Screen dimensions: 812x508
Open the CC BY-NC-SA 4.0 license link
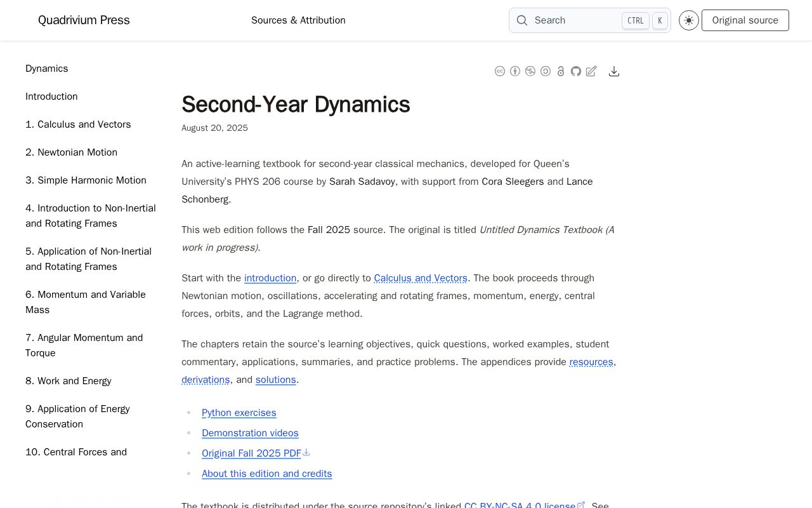(x=525, y=505)
